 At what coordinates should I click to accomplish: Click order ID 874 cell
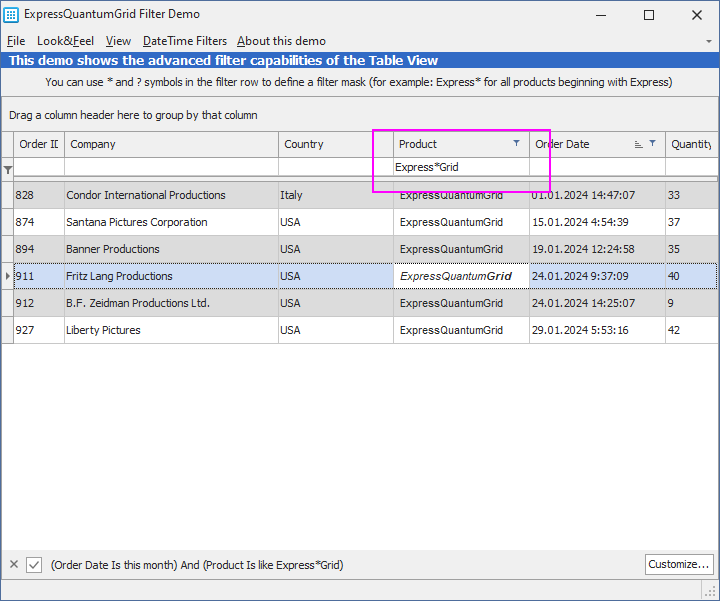[x=39, y=222]
